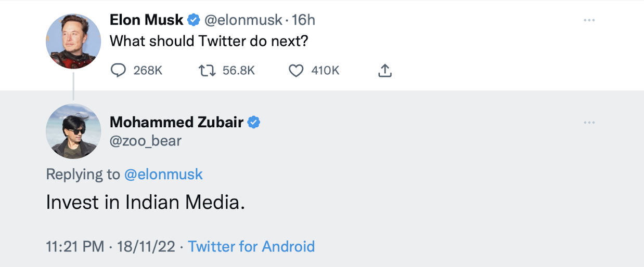
Task: Click the reply icon on Elon Musk's tweet
Action: (119, 71)
